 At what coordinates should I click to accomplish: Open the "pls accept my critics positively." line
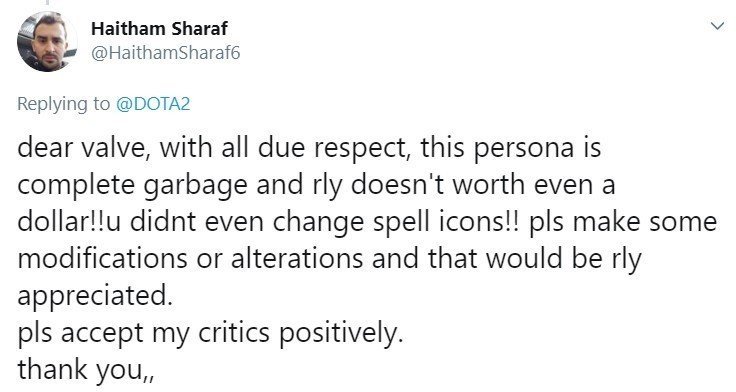point(210,333)
